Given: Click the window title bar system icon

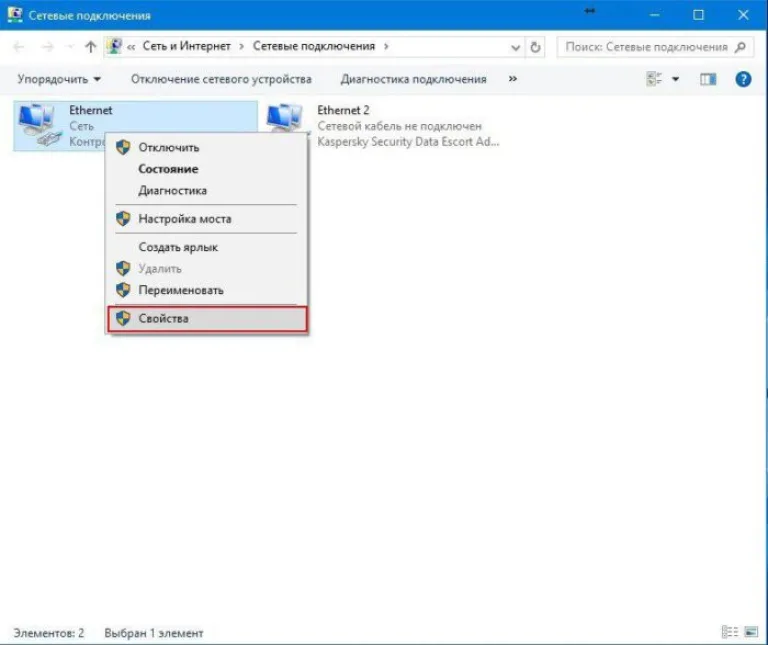Looking at the screenshot, I should (x=15, y=15).
